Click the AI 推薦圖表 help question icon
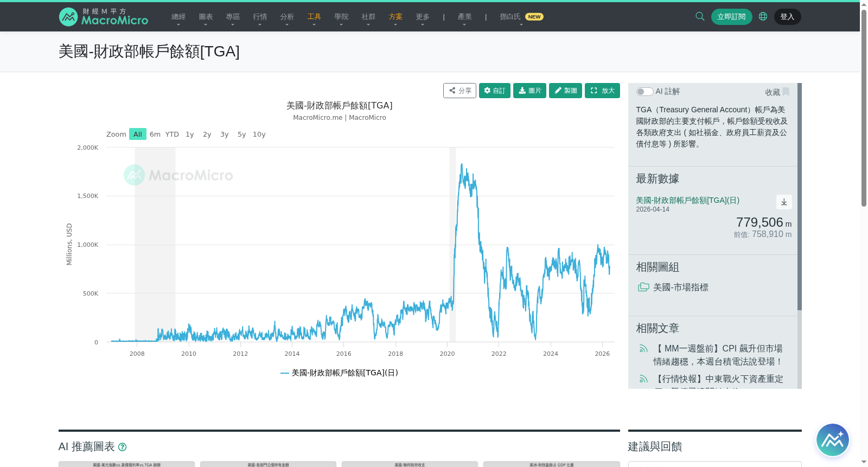The height and width of the screenshot is (467, 868). 123,447
